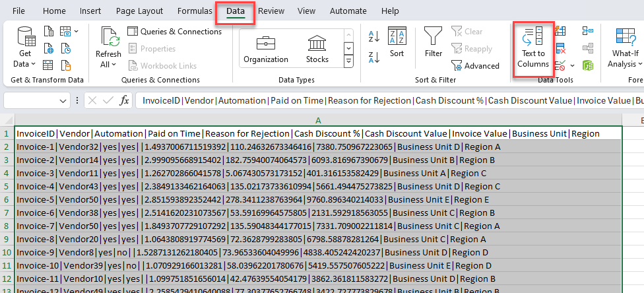This screenshot has height=293, width=644.
Task: Select cell with Invoice-3 Vendor11 data
Action: [x=318, y=174]
